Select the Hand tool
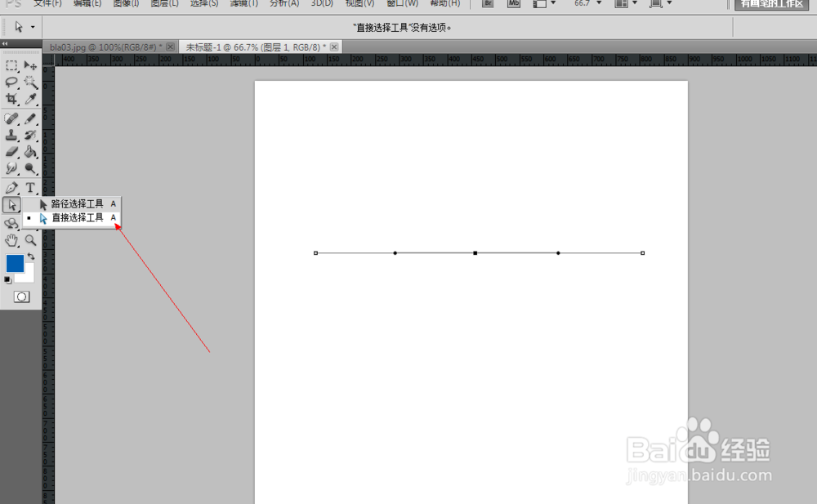 [x=11, y=240]
